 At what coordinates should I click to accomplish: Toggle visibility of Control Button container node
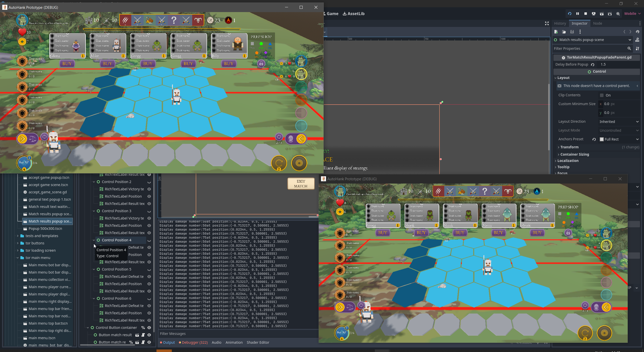[x=149, y=328]
